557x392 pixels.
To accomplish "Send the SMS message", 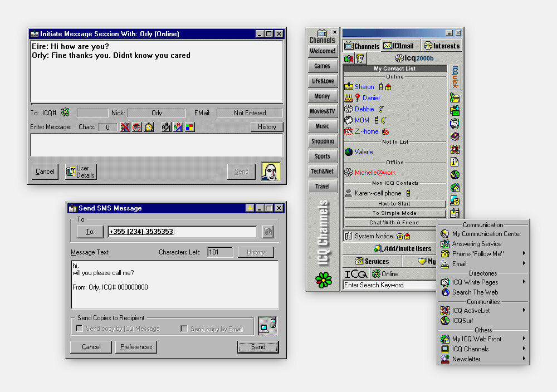I will [x=258, y=347].
